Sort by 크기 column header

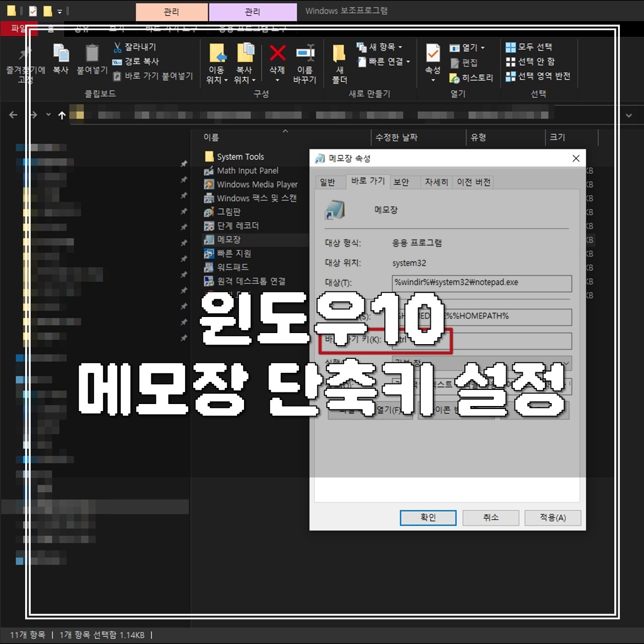point(557,137)
